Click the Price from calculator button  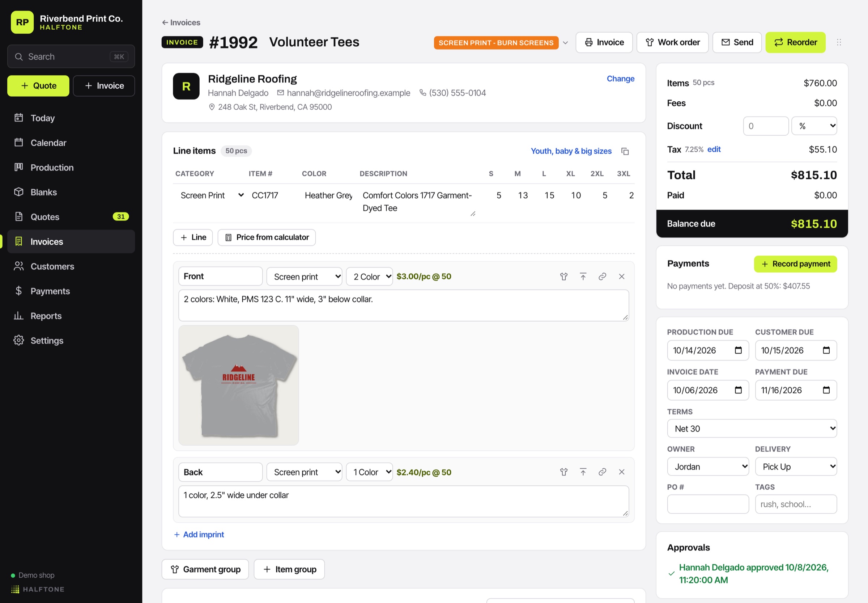coord(267,237)
